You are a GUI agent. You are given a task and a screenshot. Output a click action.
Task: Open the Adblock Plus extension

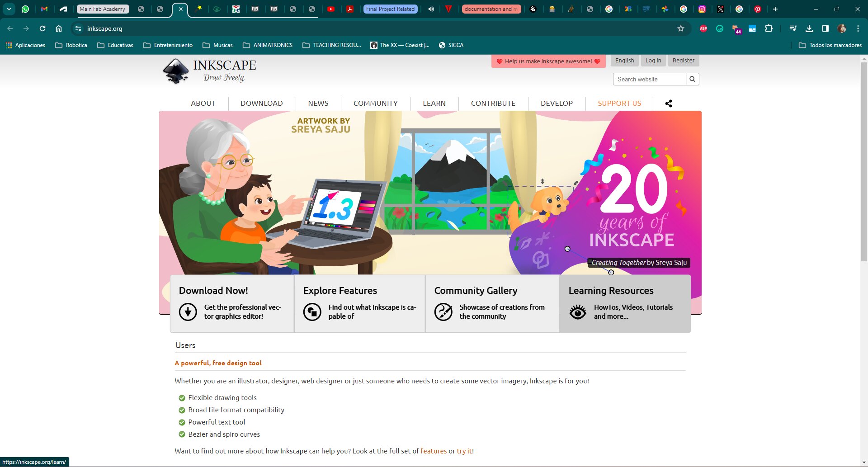pyautogui.click(x=703, y=28)
